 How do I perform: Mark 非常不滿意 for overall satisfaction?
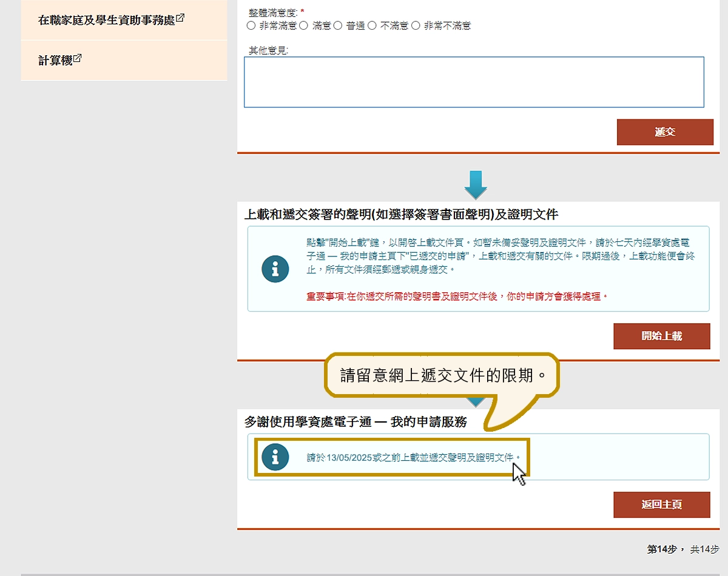[x=416, y=26]
